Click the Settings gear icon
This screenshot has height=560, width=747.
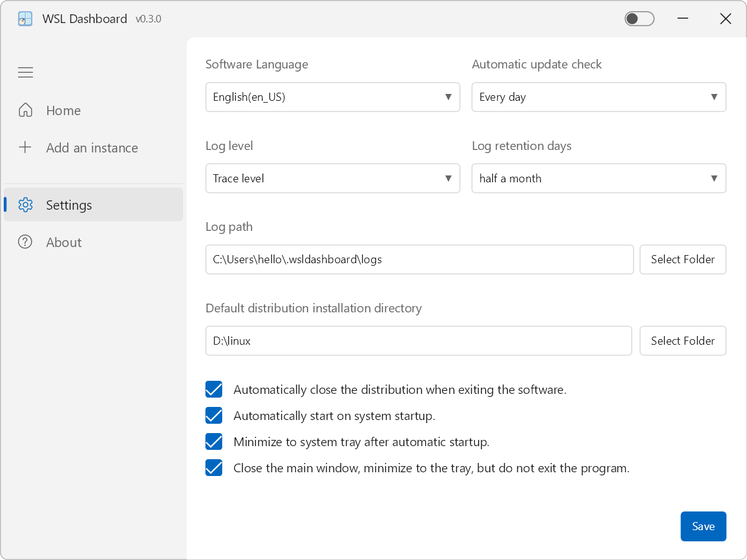pos(26,205)
